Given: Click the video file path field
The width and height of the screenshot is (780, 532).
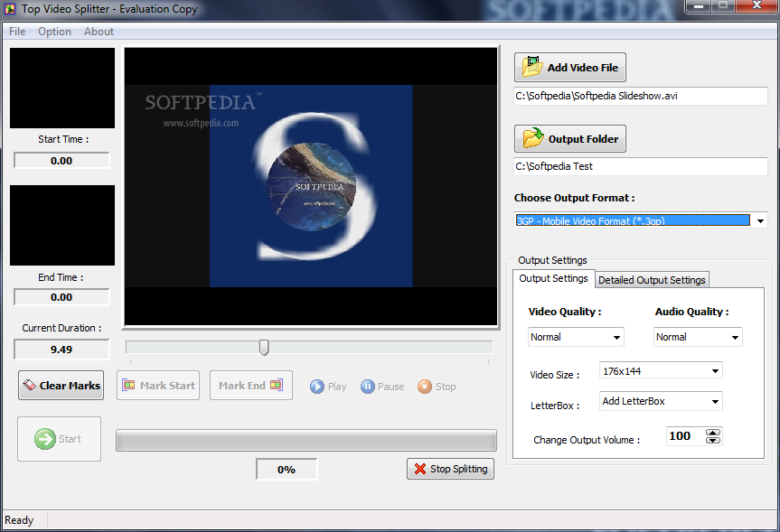Looking at the screenshot, I should (x=641, y=96).
